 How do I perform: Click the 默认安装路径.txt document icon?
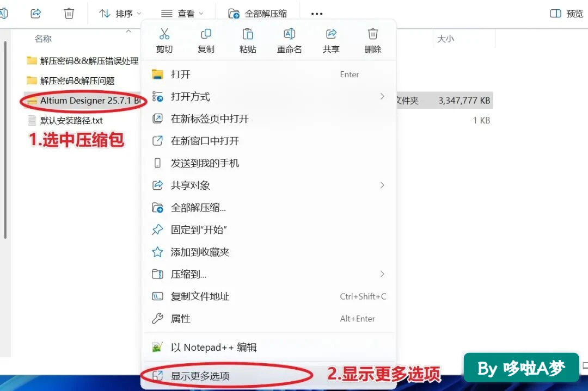tap(32, 121)
